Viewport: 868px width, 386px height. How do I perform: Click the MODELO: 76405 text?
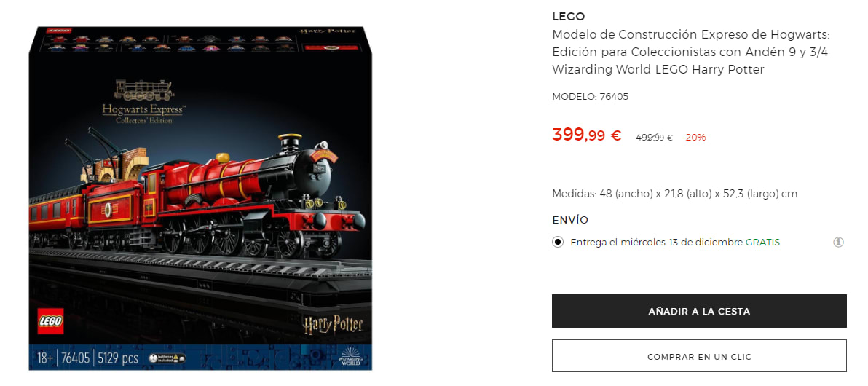(x=590, y=96)
